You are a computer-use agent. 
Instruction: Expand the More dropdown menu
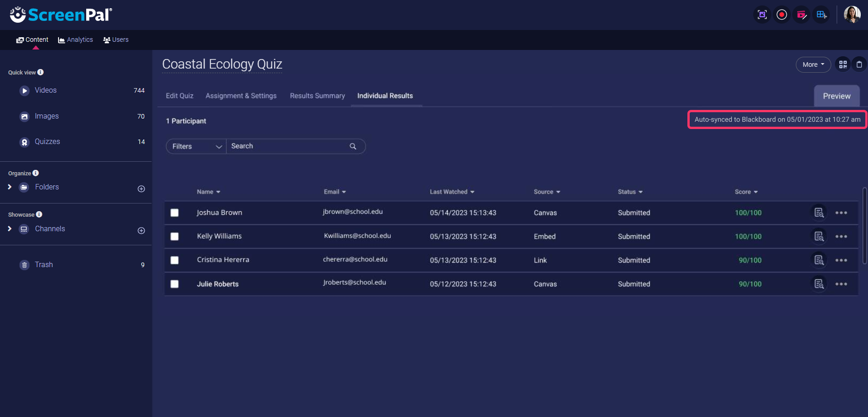tap(813, 65)
